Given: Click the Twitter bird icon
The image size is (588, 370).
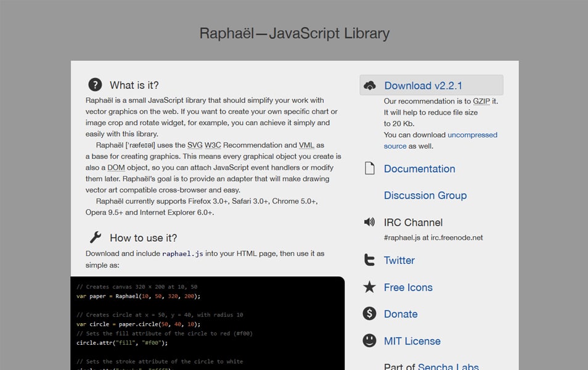Looking at the screenshot, I should (369, 260).
